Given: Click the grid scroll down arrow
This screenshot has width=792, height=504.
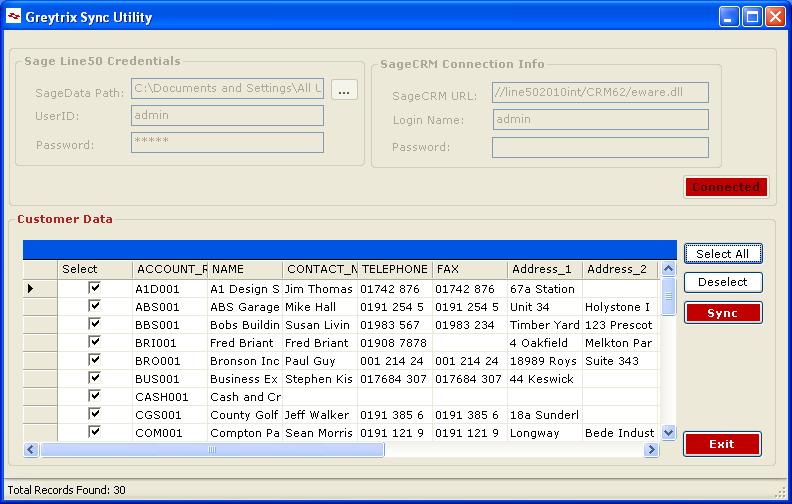Looking at the screenshot, I should click(x=668, y=432).
